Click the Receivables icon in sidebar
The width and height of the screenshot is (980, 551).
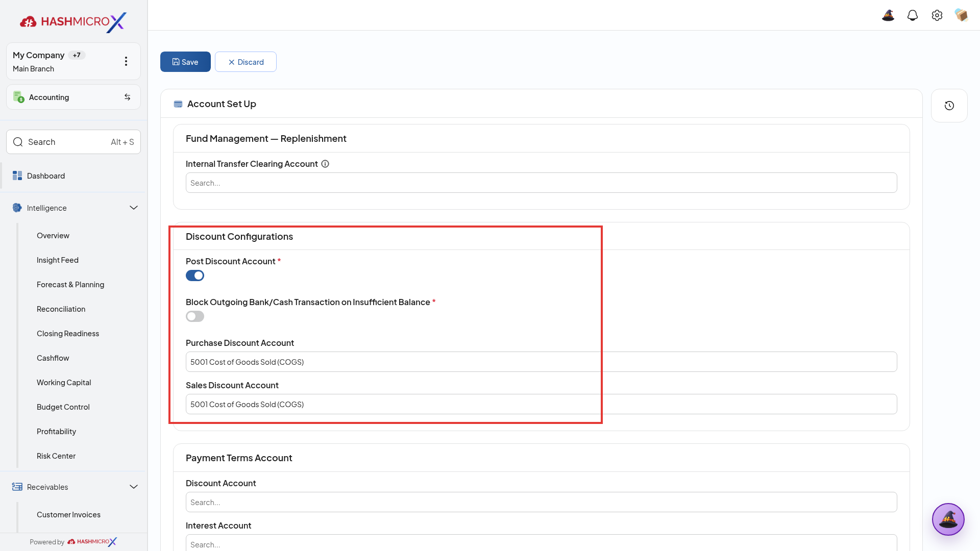(x=17, y=487)
